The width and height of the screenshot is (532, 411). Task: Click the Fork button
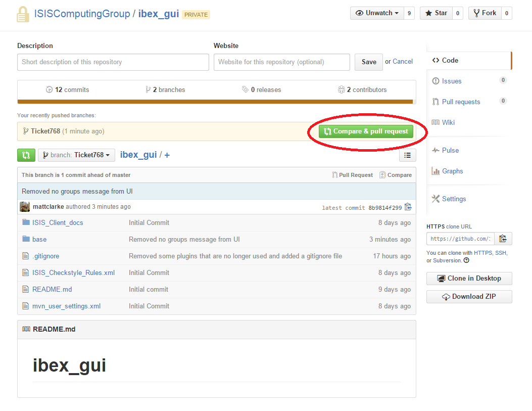485,13
